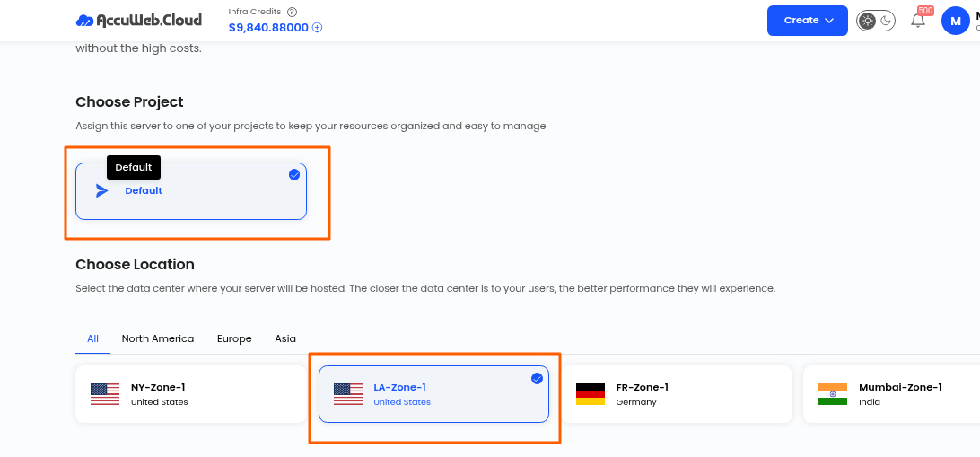Click the $9,840.88000 credits balance
This screenshot has height=457, width=980.
click(x=268, y=28)
